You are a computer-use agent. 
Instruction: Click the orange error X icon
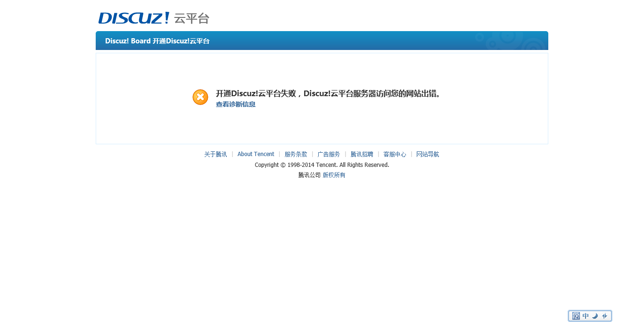point(200,97)
